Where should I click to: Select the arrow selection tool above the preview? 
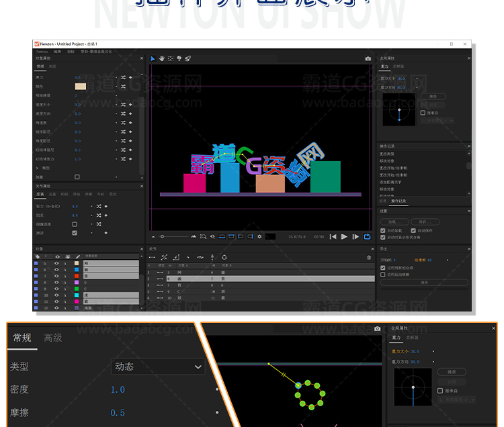pyautogui.click(x=153, y=58)
